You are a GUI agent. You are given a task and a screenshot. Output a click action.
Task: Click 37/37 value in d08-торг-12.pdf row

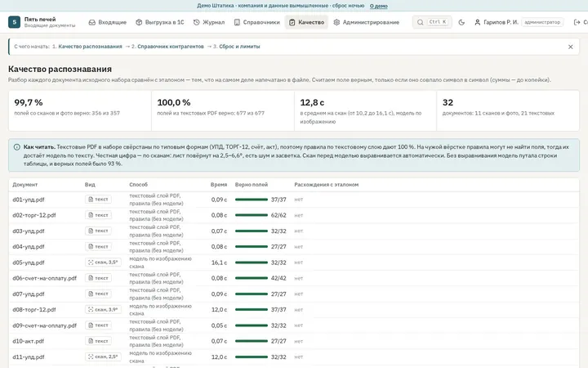[x=278, y=310]
